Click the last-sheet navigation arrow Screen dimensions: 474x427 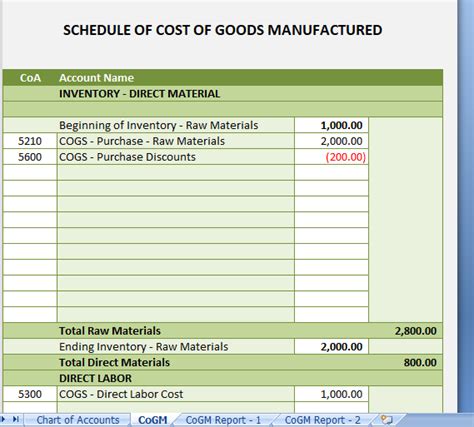[x=16, y=419]
